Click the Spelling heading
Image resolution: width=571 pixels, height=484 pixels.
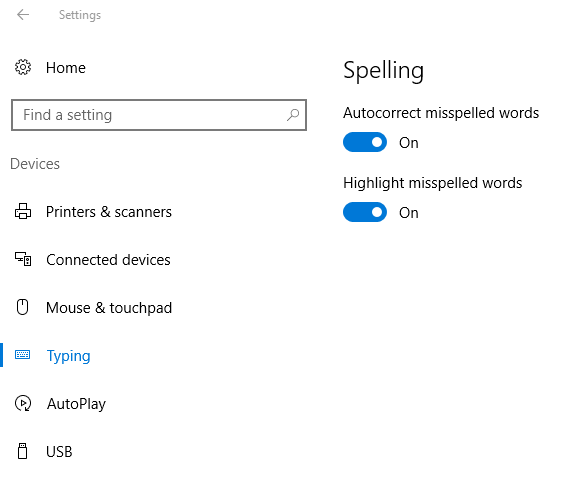(x=383, y=70)
